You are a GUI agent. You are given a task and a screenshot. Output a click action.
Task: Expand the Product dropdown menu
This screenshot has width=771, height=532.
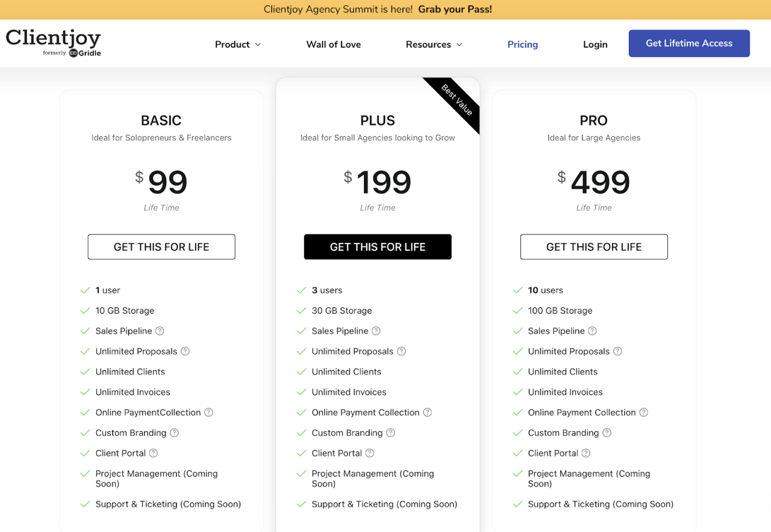click(x=238, y=45)
